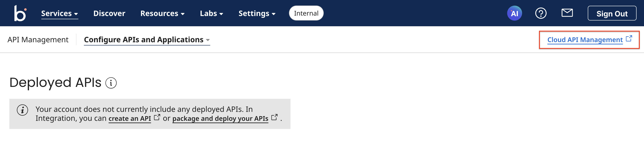Open the Cloud API Management link
The image size is (644, 149).
585,40
